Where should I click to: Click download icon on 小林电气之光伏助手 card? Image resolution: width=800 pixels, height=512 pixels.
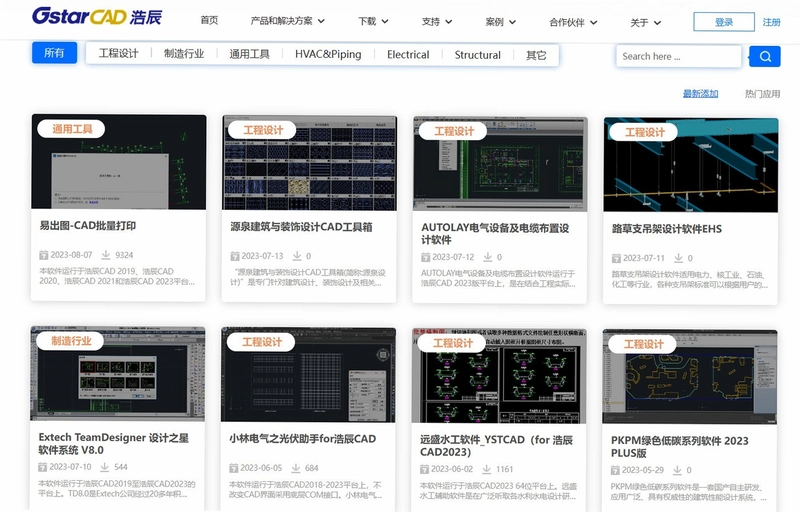click(295, 468)
